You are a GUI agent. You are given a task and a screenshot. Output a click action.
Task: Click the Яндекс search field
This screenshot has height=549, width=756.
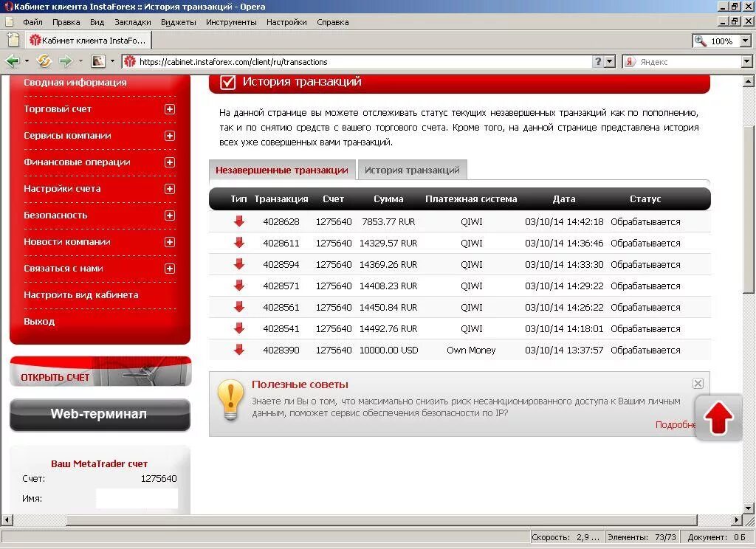[690, 62]
